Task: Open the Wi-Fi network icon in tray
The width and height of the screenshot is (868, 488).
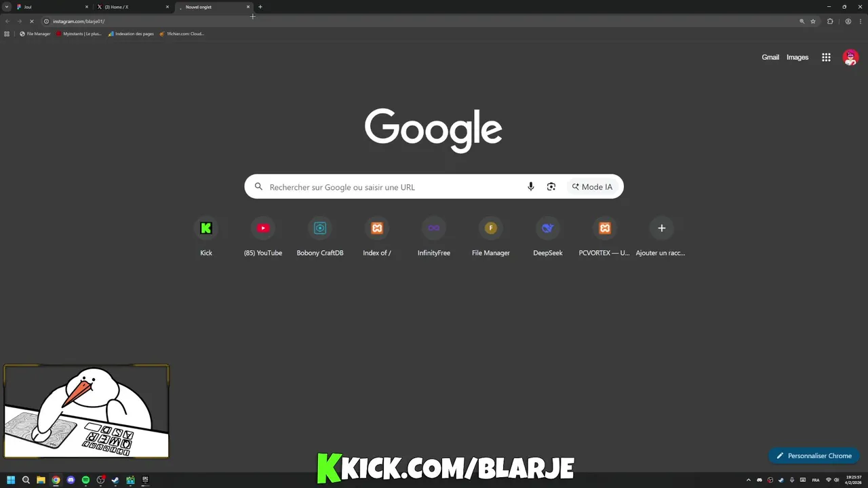Action: pos(828,480)
